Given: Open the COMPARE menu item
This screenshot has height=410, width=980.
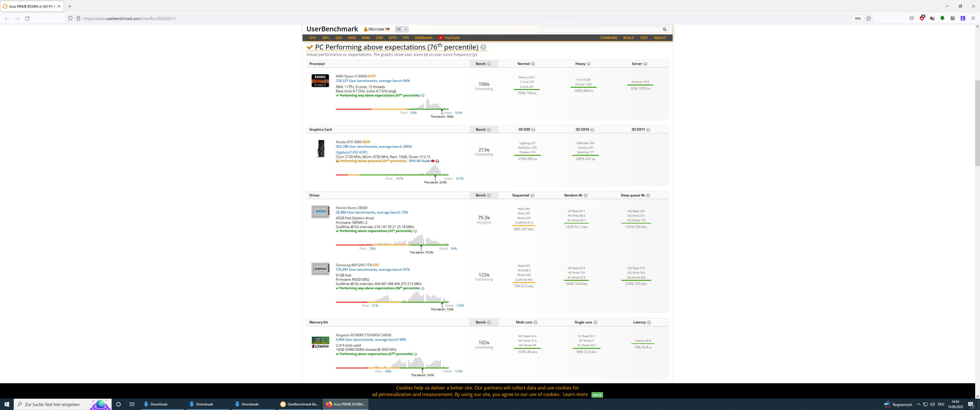Looking at the screenshot, I should coord(608,38).
